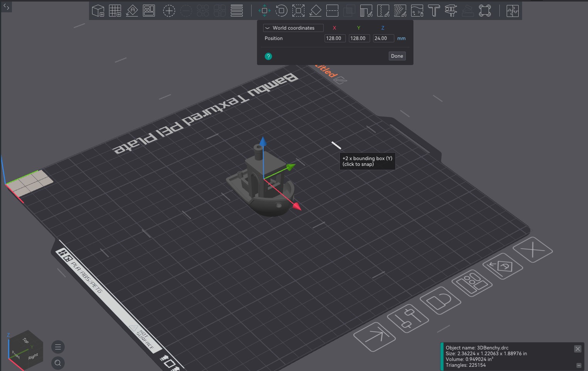Image resolution: width=588 pixels, height=371 pixels.
Task: Click the X position field showing 128.00
Action: (335, 38)
